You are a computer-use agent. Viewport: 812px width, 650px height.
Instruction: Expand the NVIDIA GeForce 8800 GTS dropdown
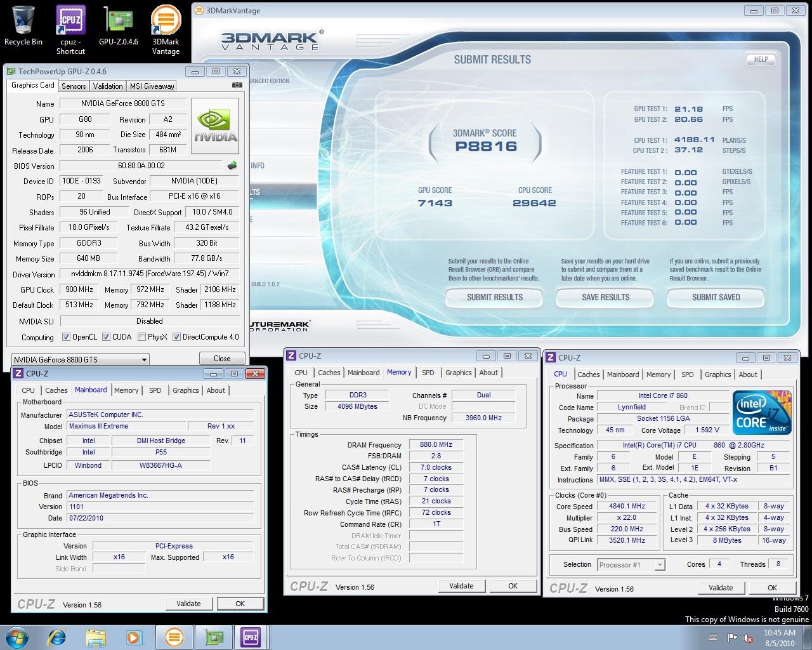[x=144, y=359]
